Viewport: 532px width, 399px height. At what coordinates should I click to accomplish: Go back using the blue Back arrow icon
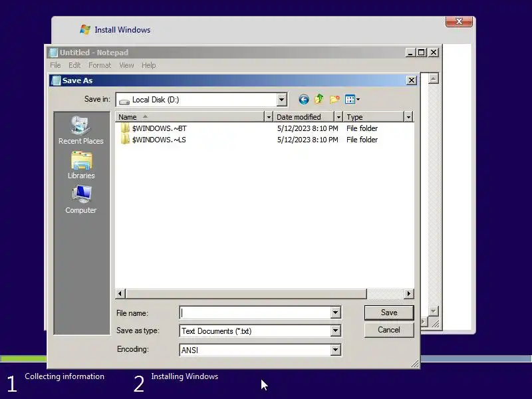coord(304,99)
